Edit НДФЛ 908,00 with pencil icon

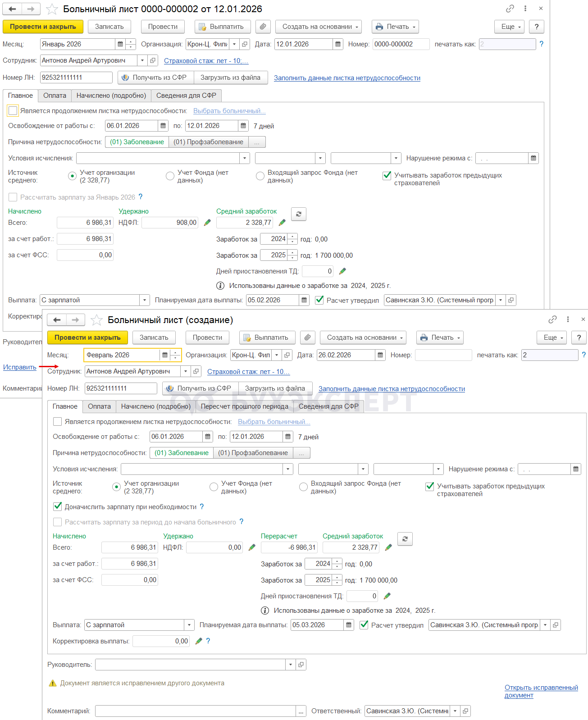pos(207,223)
